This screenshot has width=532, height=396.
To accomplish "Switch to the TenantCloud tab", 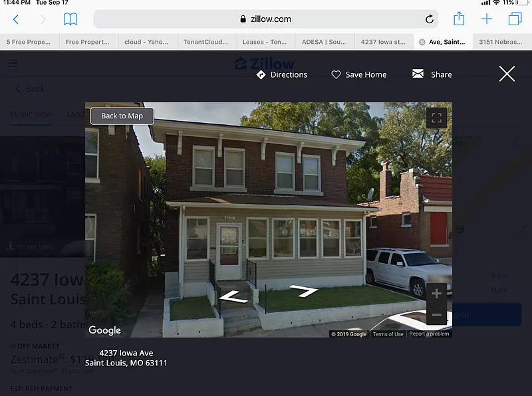I will (205, 42).
